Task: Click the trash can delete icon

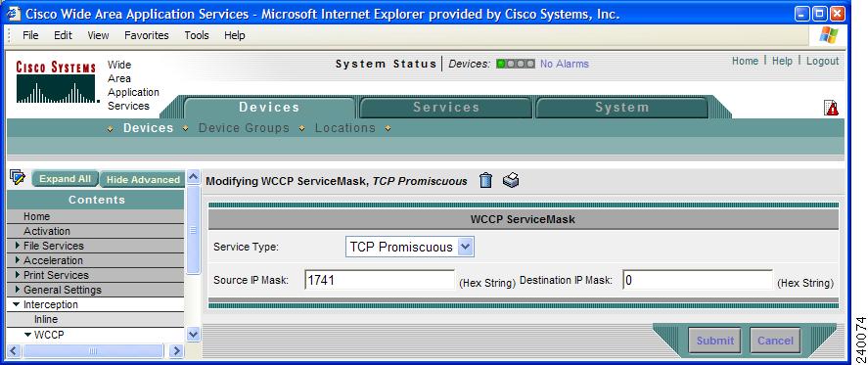Action: [x=485, y=181]
